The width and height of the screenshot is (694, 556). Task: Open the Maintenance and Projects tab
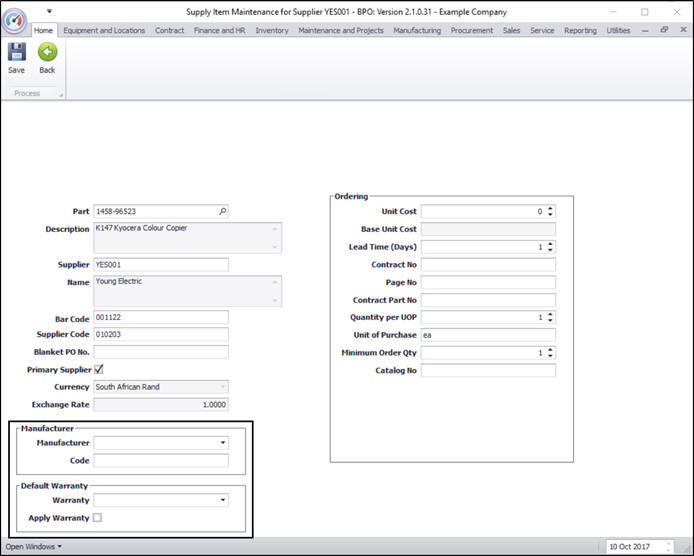click(x=341, y=30)
